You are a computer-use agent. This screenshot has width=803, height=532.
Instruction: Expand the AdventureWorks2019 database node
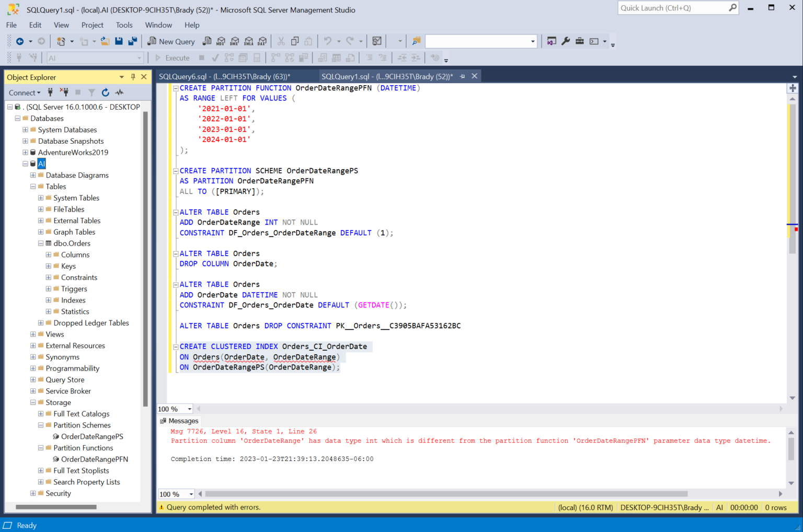tap(25, 153)
